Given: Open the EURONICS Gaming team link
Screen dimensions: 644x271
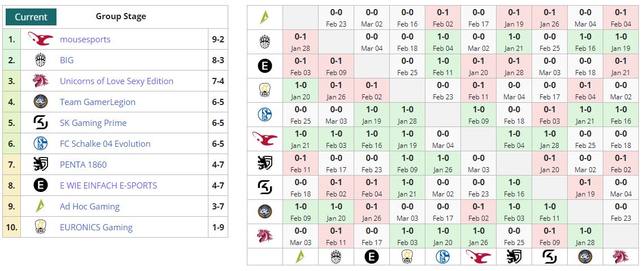Looking at the screenshot, I should tap(96, 228).
